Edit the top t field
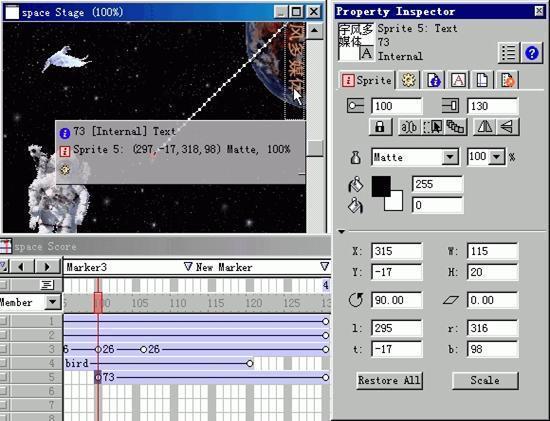This screenshot has height=421, width=550. click(x=397, y=349)
